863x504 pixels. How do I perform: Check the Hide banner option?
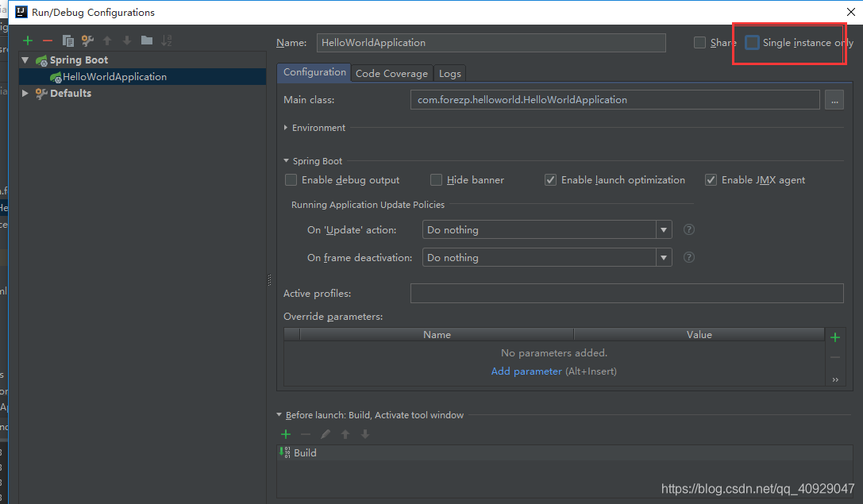[x=436, y=180]
